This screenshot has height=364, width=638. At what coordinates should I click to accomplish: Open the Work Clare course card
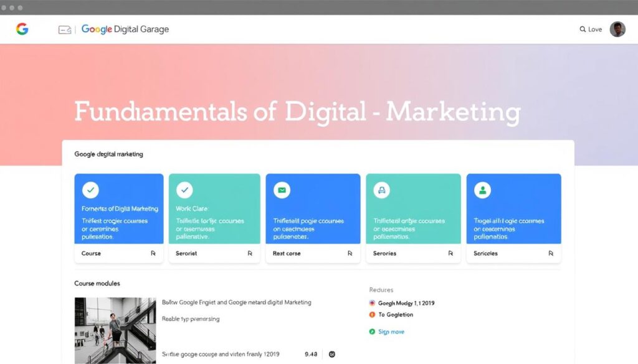(214, 218)
